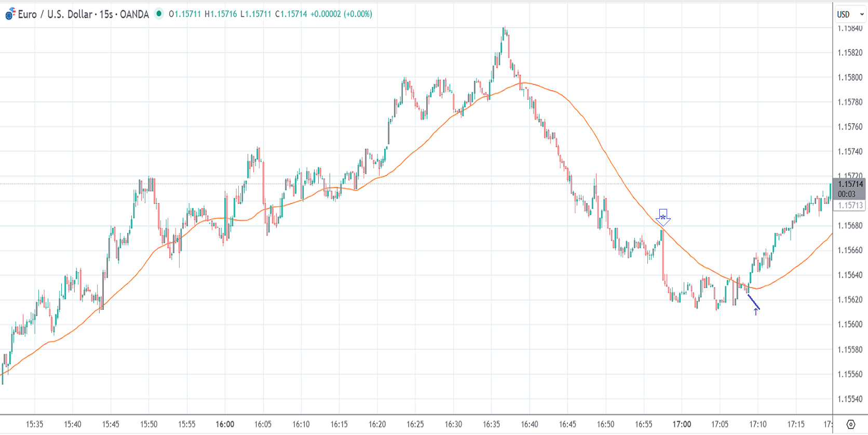
Task: Click time axis label 16:30
Action: pos(453,424)
